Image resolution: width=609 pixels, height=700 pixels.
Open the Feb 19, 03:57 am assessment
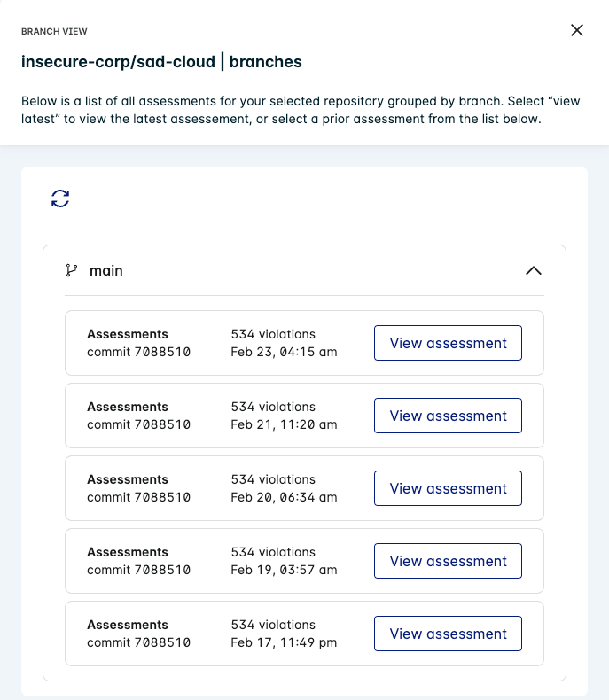448,561
